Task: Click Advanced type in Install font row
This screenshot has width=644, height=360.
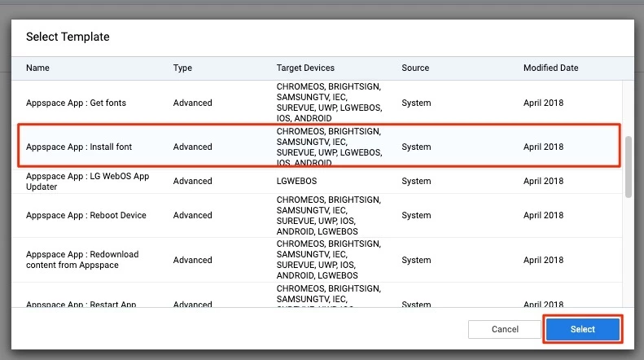Action: 192,147
